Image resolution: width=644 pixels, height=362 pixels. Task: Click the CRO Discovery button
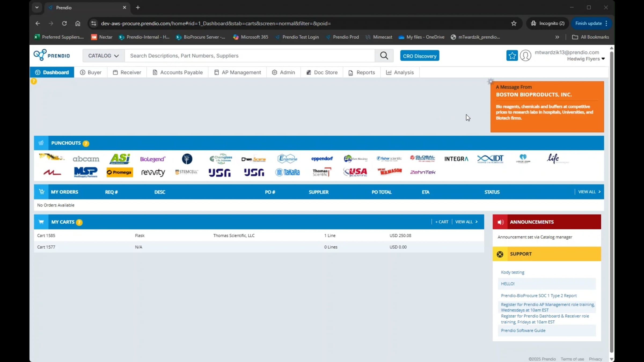tap(420, 56)
